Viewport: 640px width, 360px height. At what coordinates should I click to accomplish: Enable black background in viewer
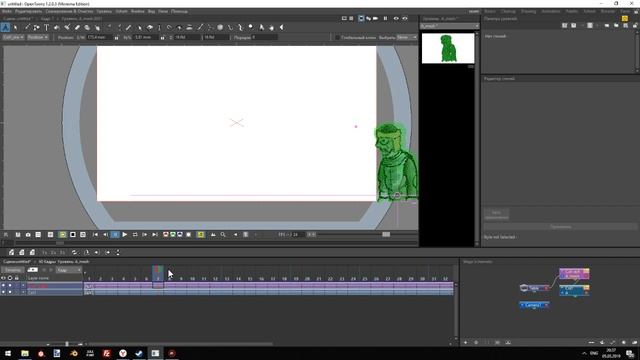73,235
